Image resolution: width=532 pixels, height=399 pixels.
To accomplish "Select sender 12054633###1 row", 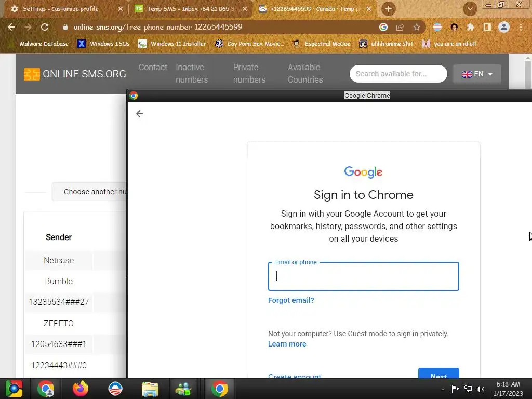I will point(59,344).
